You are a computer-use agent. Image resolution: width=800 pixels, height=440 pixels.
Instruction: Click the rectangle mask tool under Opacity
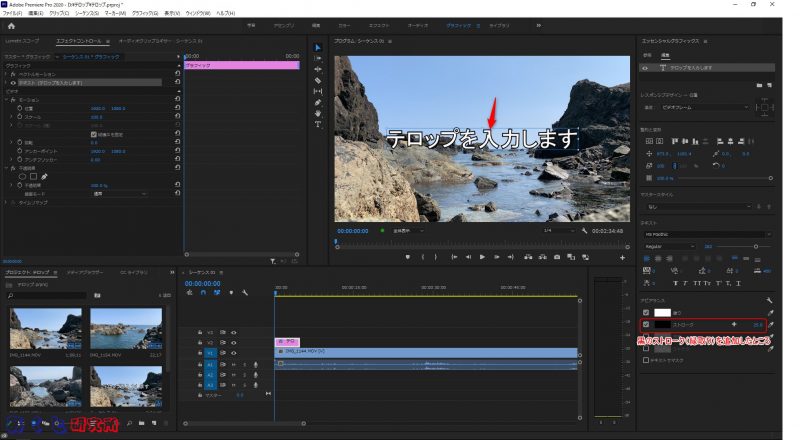coord(33,177)
